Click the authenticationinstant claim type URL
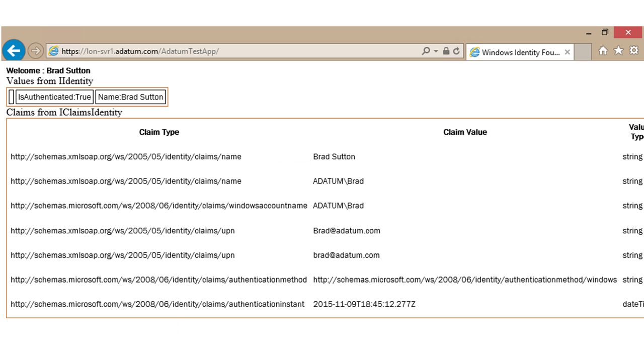 (157, 304)
